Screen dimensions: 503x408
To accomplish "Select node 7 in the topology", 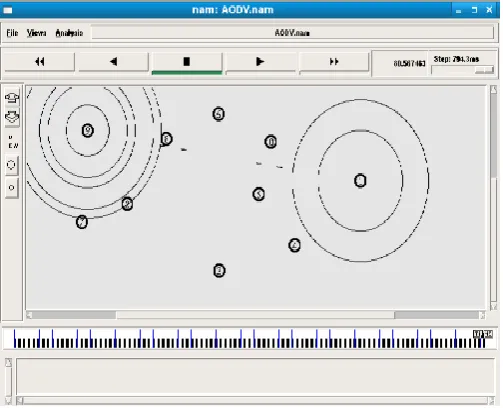I will click(82, 222).
